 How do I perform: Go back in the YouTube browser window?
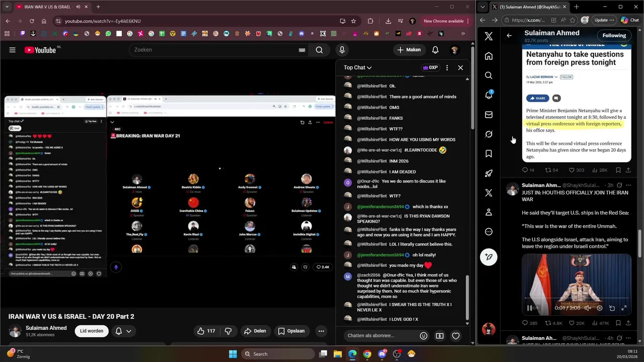click(x=8, y=21)
